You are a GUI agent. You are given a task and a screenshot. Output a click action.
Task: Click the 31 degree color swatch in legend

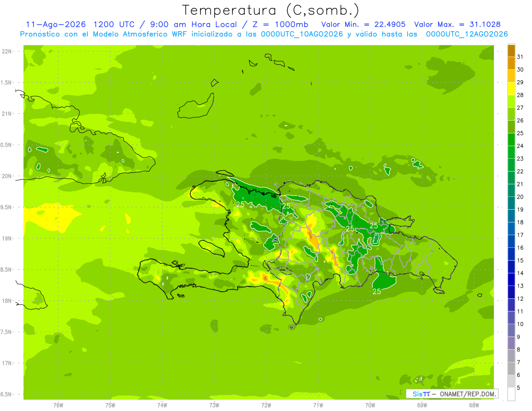pyautogui.click(x=511, y=51)
